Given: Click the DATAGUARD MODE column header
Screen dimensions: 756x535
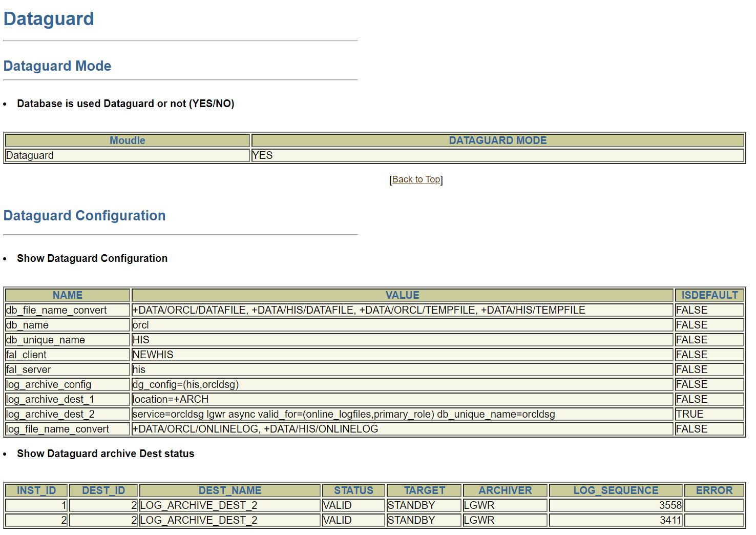Looking at the screenshot, I should point(498,140).
